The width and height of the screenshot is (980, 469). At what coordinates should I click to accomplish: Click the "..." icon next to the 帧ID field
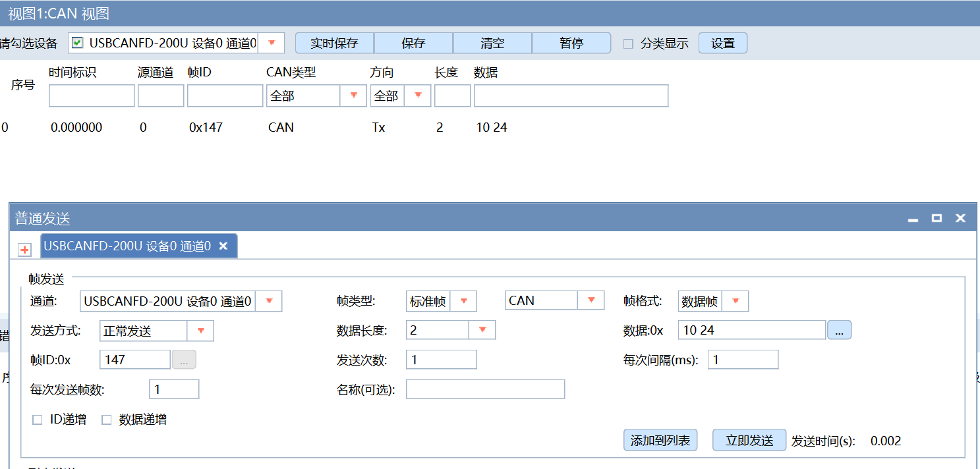point(184,359)
